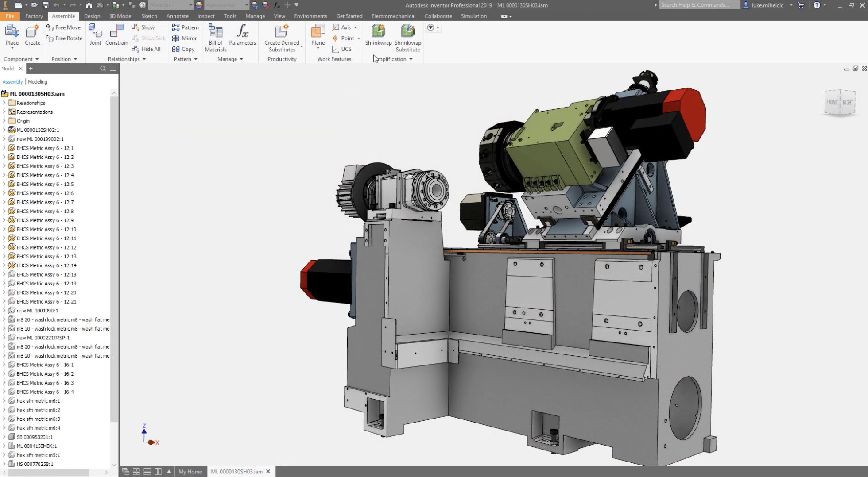The height and width of the screenshot is (477, 868).
Task: Expand ML 0000130SH02:1 node
Action: (4, 130)
